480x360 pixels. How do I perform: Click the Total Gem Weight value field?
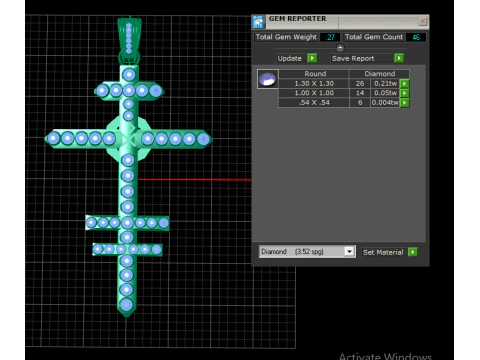[330, 37]
